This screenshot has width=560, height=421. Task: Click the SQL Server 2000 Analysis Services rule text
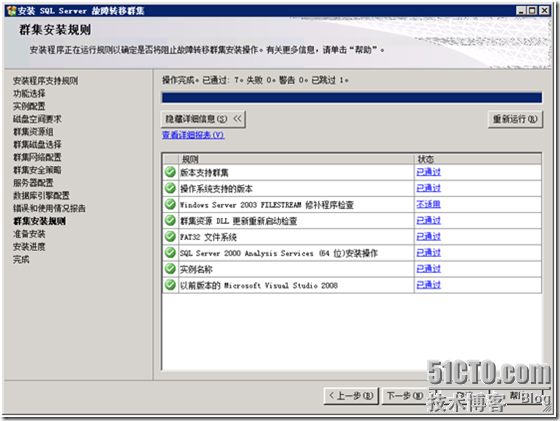tap(279, 254)
